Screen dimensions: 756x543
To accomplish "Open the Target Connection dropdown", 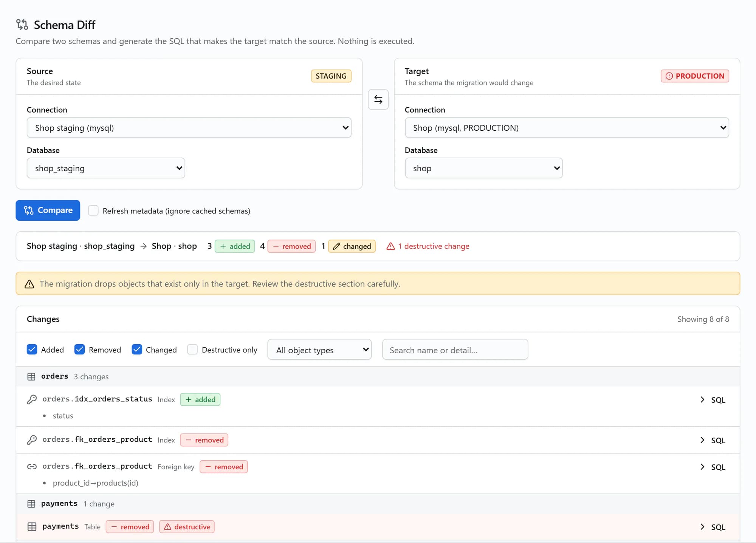I will coord(567,128).
